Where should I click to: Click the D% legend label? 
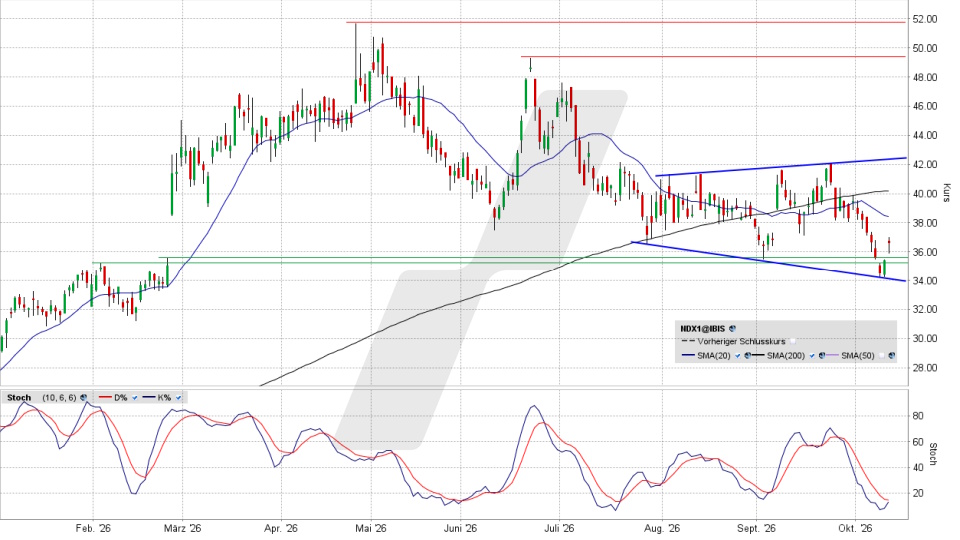click(121, 398)
